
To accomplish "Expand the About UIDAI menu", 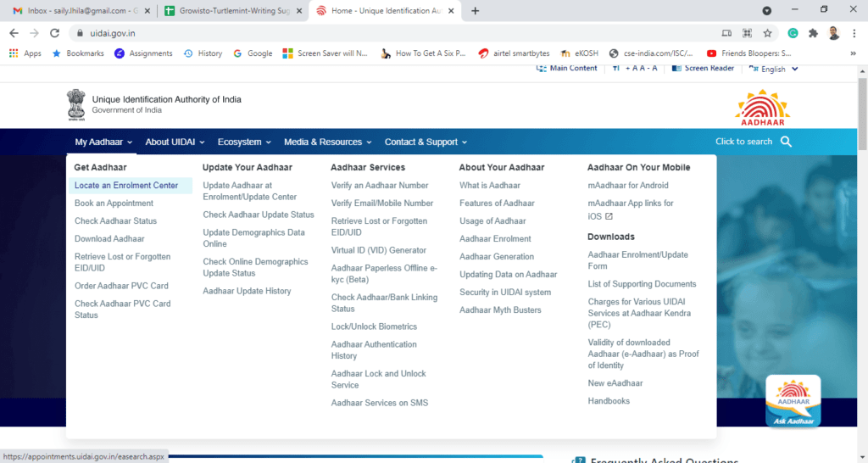I will click(172, 142).
